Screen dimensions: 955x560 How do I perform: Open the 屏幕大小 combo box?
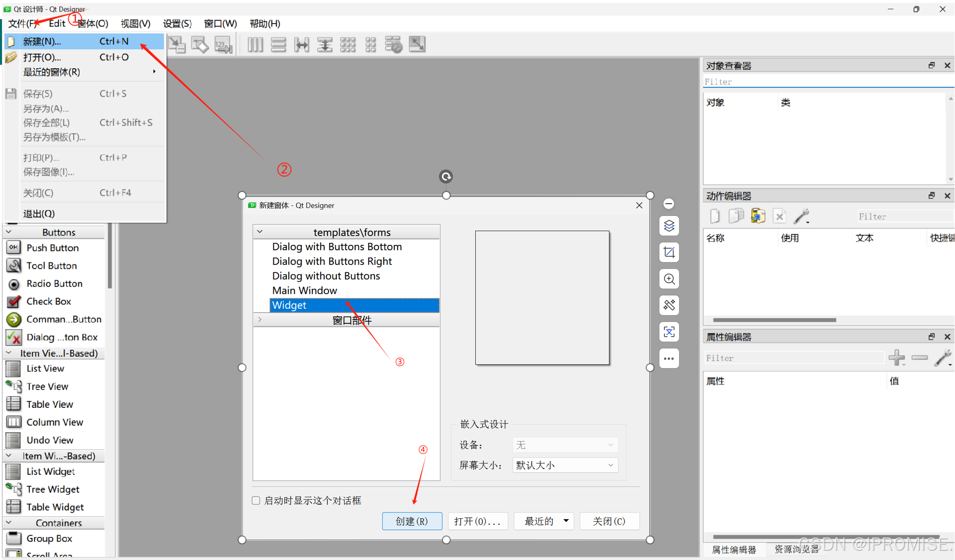(x=565, y=465)
